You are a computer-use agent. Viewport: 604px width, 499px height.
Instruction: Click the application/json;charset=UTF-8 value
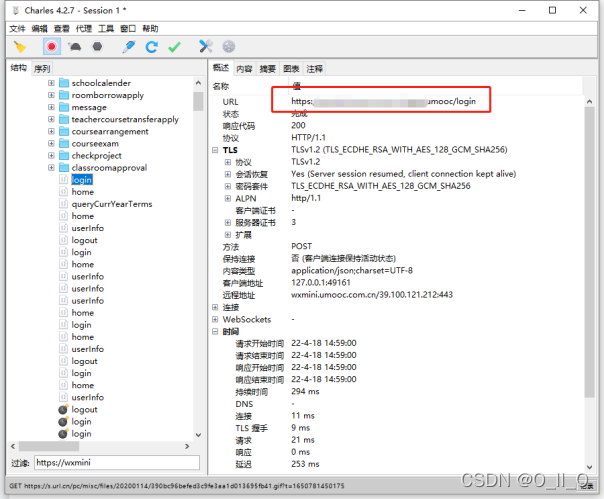tap(352, 271)
